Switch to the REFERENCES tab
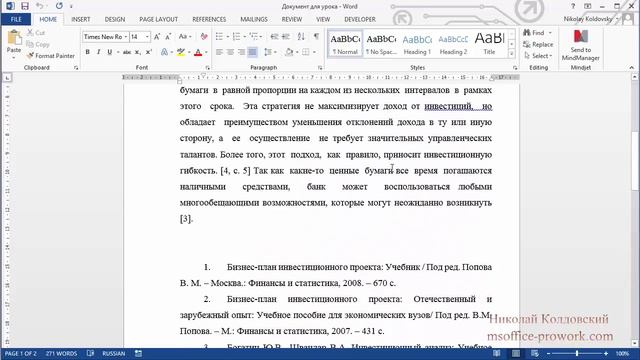Viewport: 640px width, 360px height. pos(209,19)
